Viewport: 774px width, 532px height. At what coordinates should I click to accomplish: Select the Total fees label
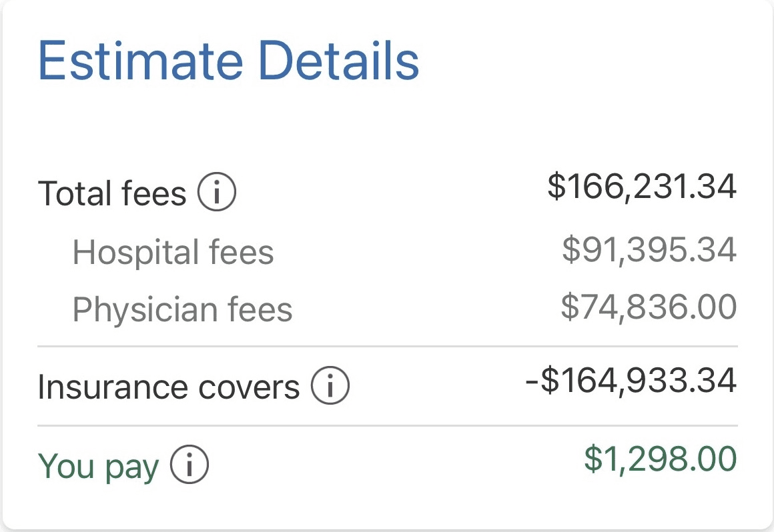click(112, 194)
